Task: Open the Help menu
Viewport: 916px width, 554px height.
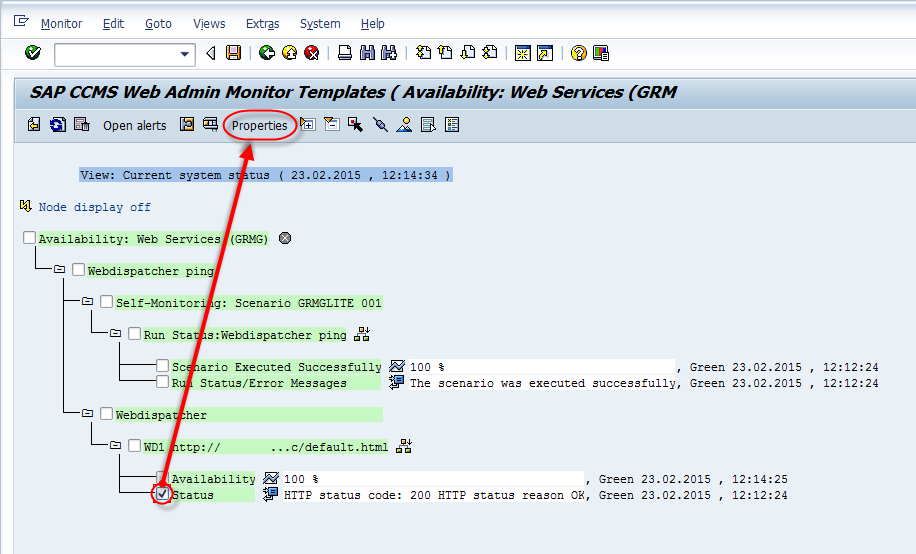Action: point(373,24)
